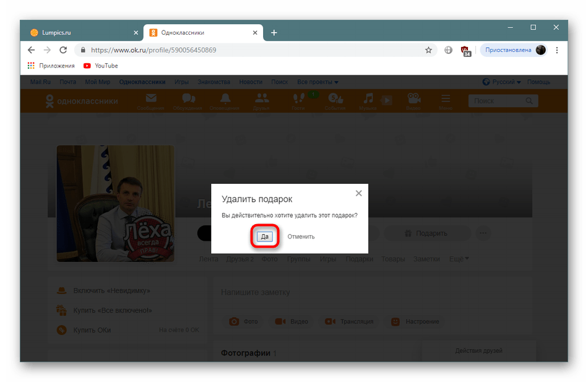This screenshot has width=588, height=382.
Task: Open the Фото profile tab
Action: 270,259
